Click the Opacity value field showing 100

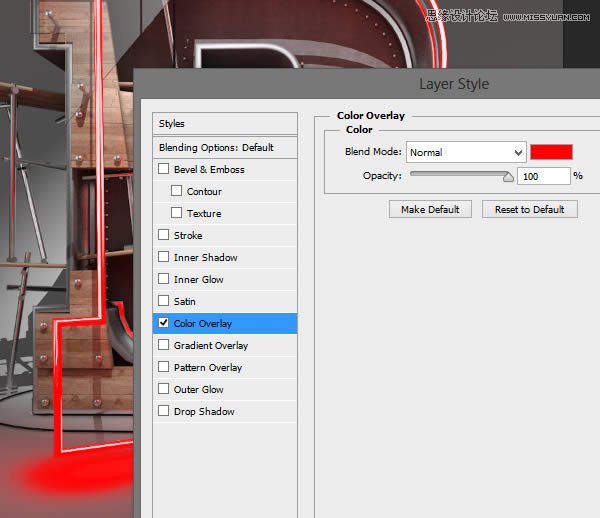[544, 176]
